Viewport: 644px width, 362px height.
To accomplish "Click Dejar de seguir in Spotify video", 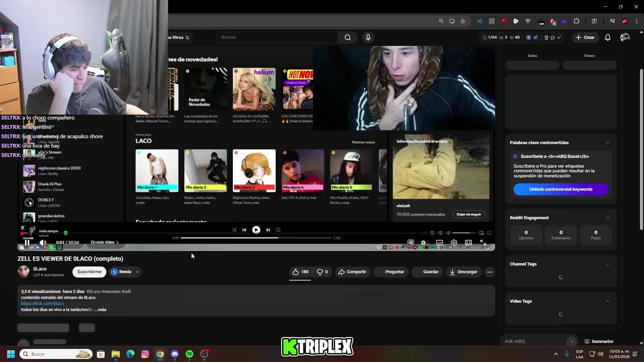I will 468,214.
